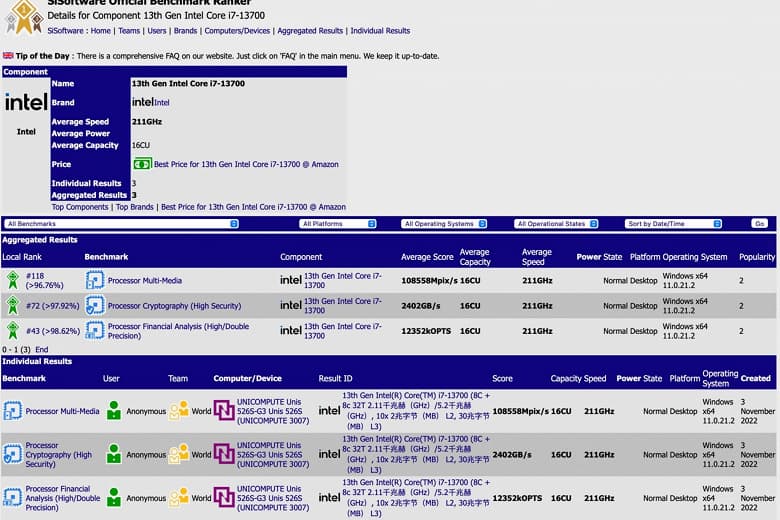The image size is (780, 520).
Task: Click the green rank award icon for #72
Action: (x=12, y=306)
